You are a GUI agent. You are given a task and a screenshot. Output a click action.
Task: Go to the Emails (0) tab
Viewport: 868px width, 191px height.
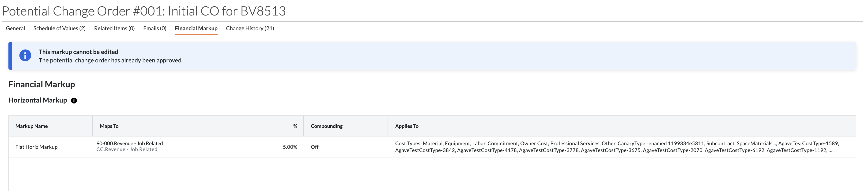pyautogui.click(x=155, y=28)
